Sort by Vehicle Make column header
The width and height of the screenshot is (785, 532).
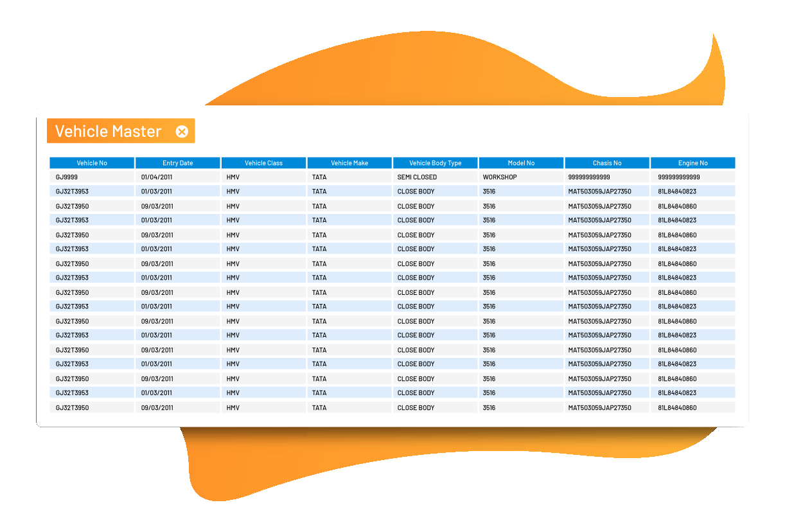click(x=349, y=163)
